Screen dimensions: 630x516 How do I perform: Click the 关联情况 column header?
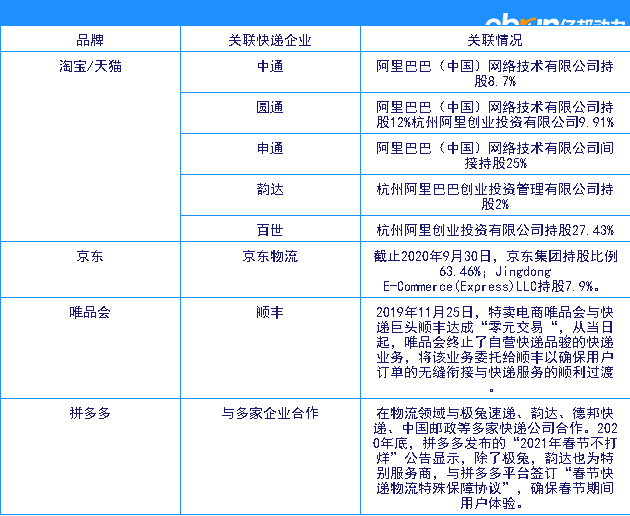[494, 40]
